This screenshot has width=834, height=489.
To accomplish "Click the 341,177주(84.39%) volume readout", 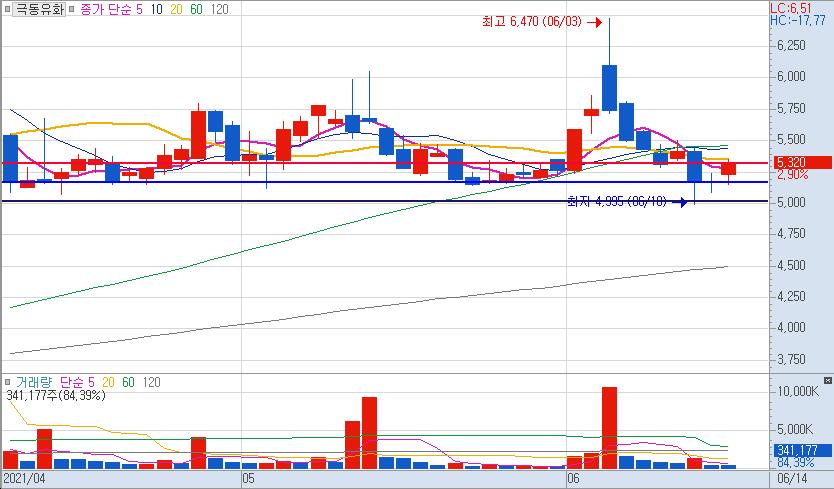I will 56,395.
